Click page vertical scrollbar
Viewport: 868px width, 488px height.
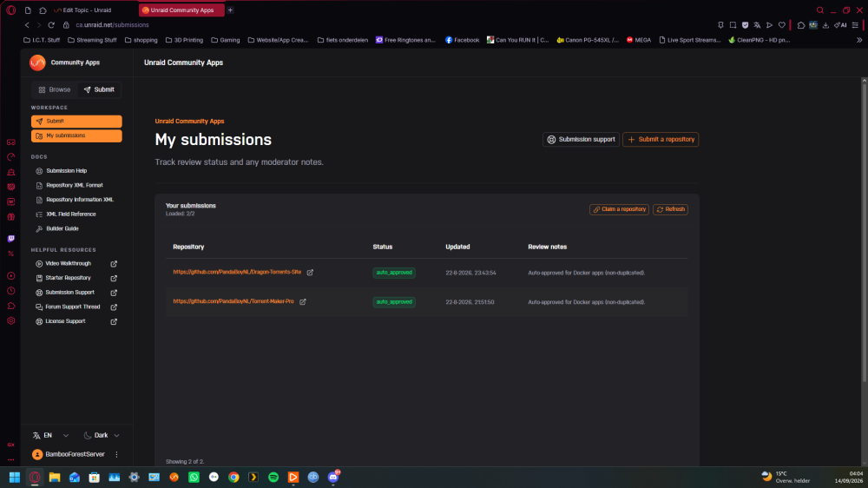pos(865,233)
